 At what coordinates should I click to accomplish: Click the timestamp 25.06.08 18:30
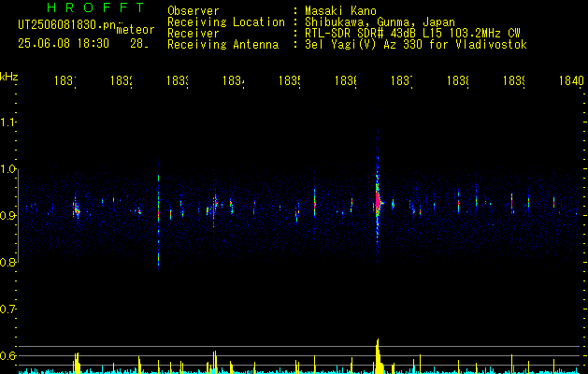64,44
